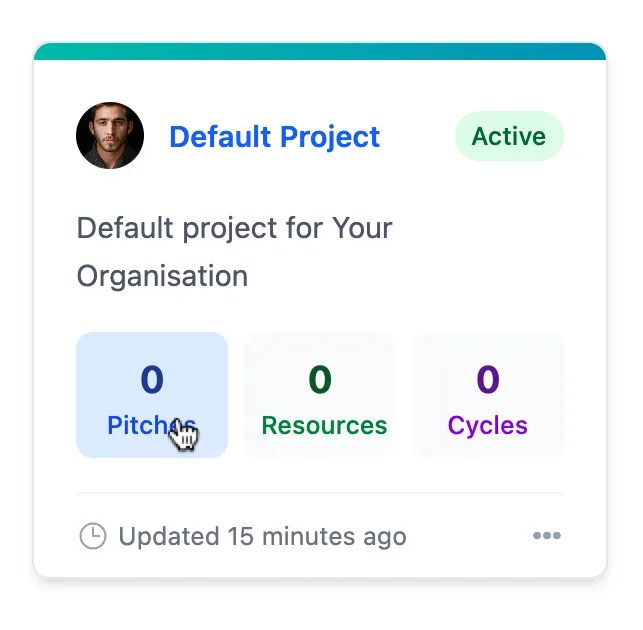Screen dimensions: 643x630
Task: Click the blue Pitches count number
Action: pyautogui.click(x=152, y=379)
